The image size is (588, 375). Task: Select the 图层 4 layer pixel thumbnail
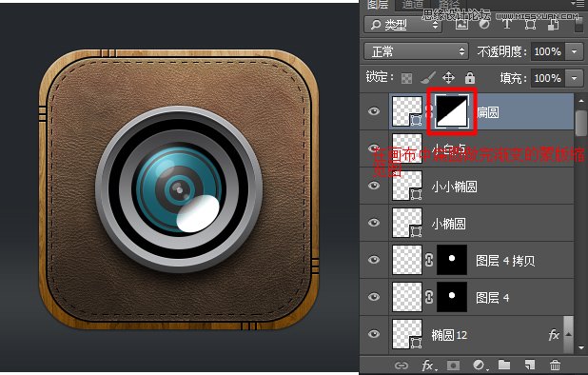(407, 297)
